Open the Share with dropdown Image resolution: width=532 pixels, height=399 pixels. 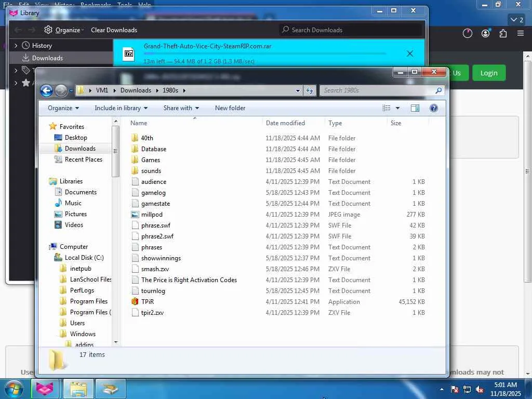tap(181, 108)
